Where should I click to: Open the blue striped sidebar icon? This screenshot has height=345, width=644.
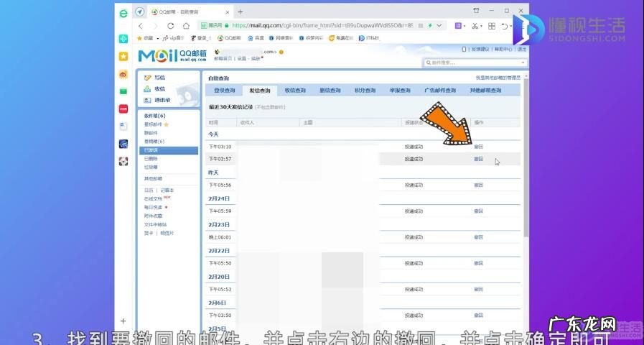[x=123, y=144]
